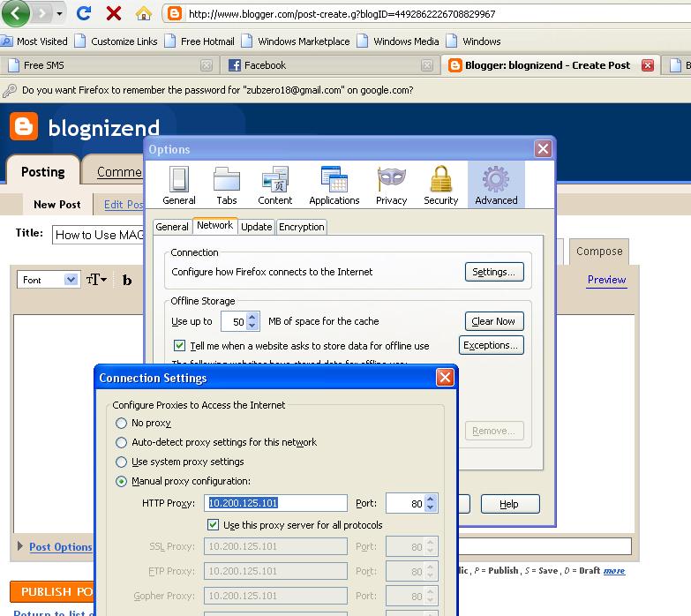This screenshot has width=691, height=616.
Task: Select the Applications pane icon in Options
Action: pos(334,185)
